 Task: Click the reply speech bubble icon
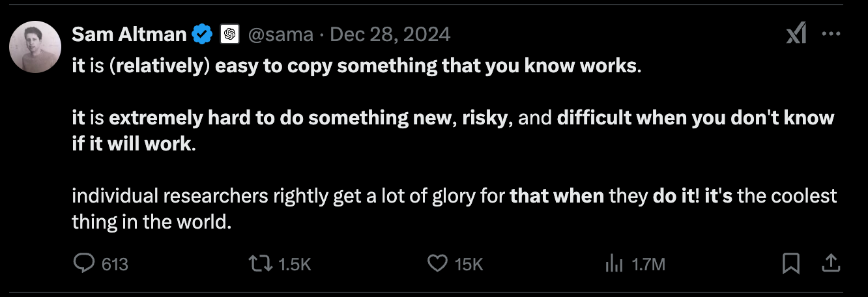[x=83, y=263]
